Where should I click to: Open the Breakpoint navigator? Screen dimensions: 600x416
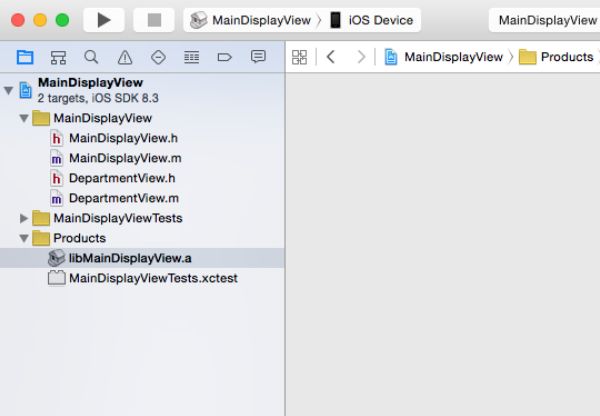tap(225, 57)
